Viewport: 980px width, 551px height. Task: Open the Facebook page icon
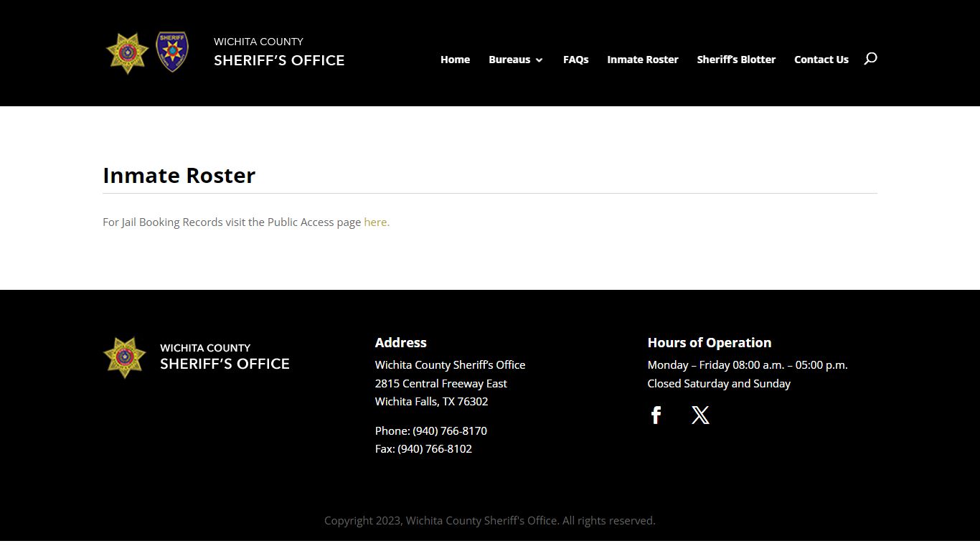[656, 415]
